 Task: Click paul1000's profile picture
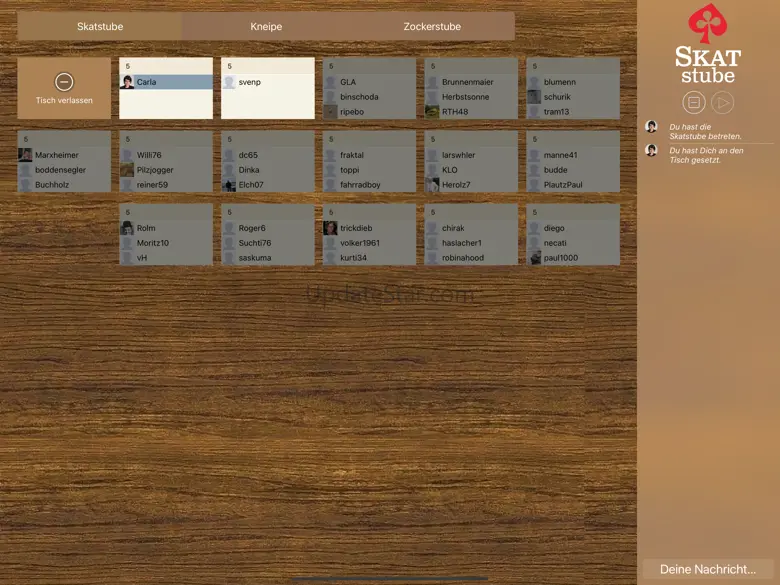534,258
